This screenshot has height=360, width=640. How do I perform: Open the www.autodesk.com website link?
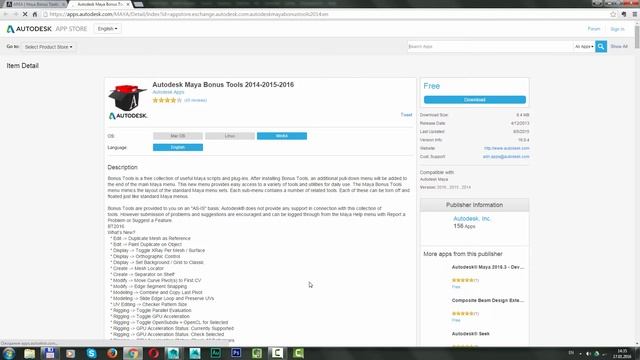tap(507, 148)
